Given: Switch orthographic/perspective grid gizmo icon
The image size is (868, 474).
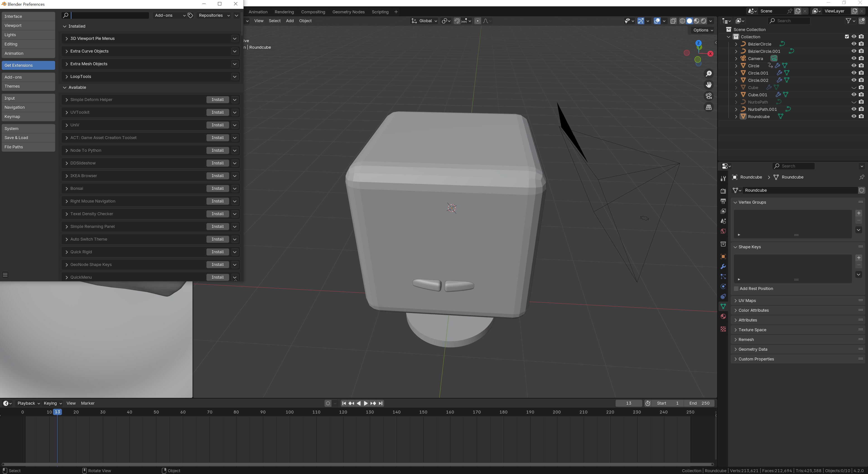Looking at the screenshot, I should (709, 107).
